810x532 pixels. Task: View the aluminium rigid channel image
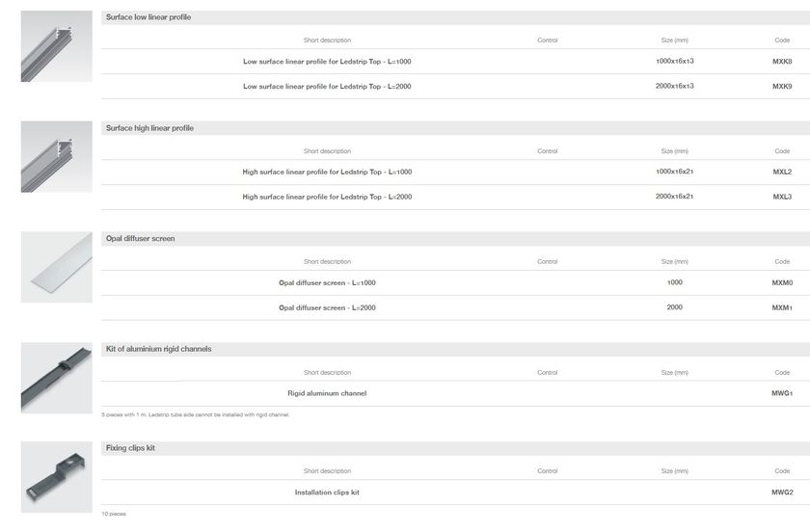point(57,378)
